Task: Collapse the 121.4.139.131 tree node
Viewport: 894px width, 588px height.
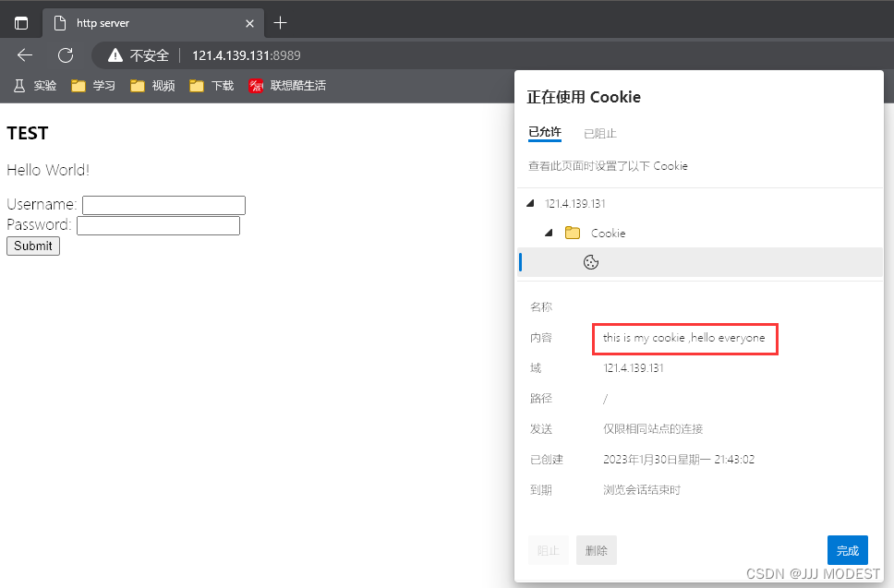Action: 530,203
